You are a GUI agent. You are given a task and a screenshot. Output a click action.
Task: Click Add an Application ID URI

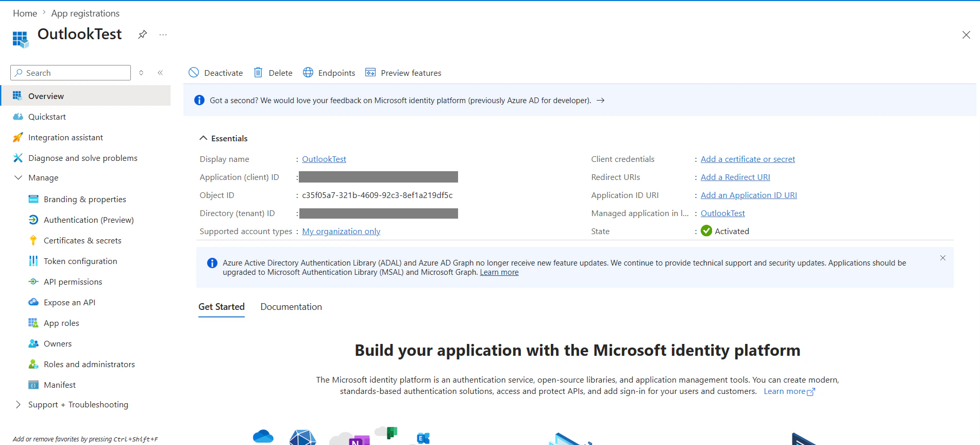point(749,195)
